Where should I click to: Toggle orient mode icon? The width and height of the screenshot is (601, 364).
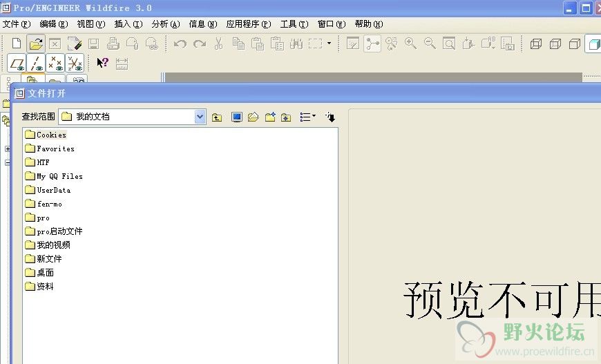(391, 44)
